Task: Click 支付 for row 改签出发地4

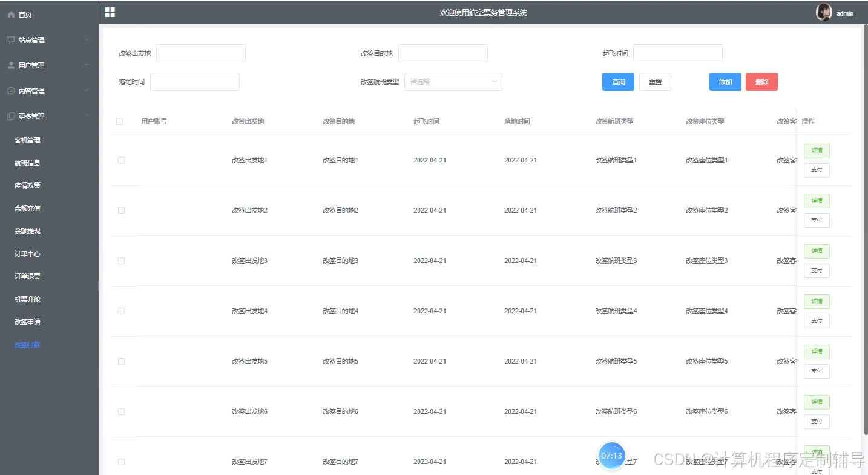Action: [817, 321]
